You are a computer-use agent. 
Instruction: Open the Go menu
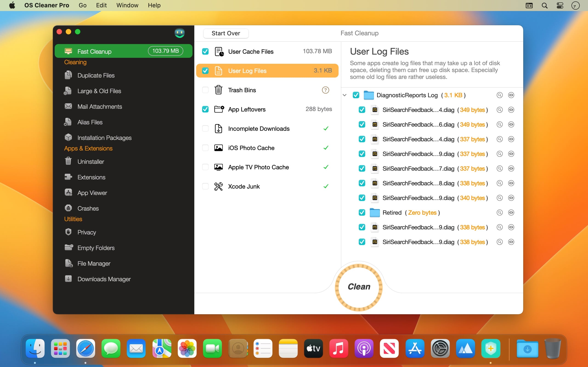pos(82,5)
